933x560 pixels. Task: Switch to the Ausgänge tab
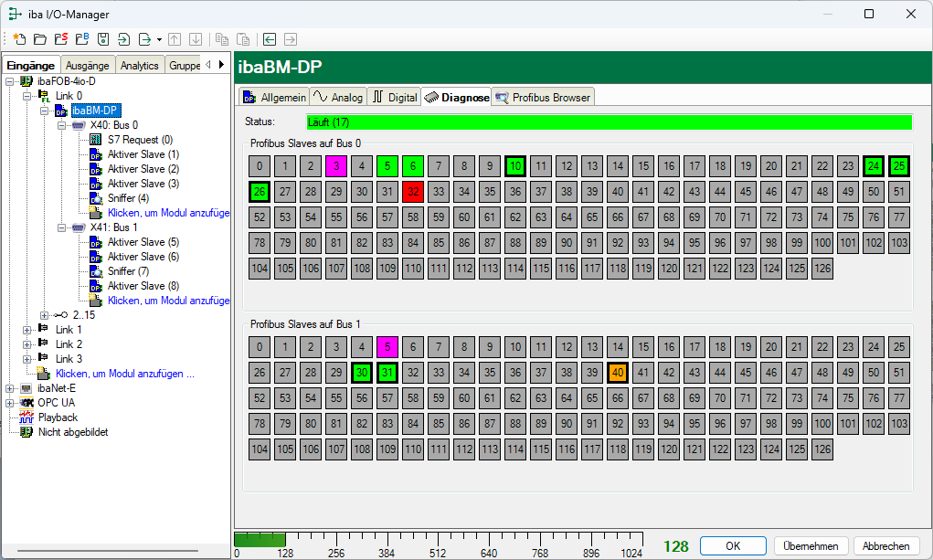88,65
